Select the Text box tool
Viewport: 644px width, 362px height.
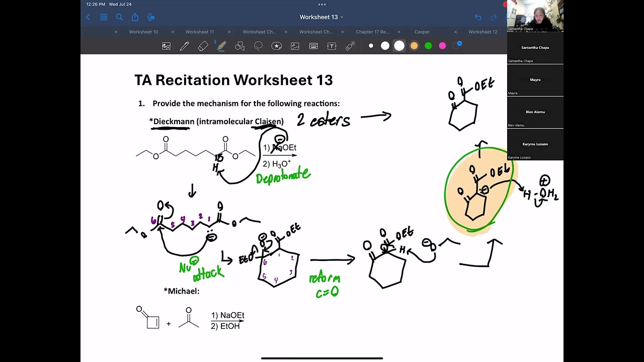point(332,46)
